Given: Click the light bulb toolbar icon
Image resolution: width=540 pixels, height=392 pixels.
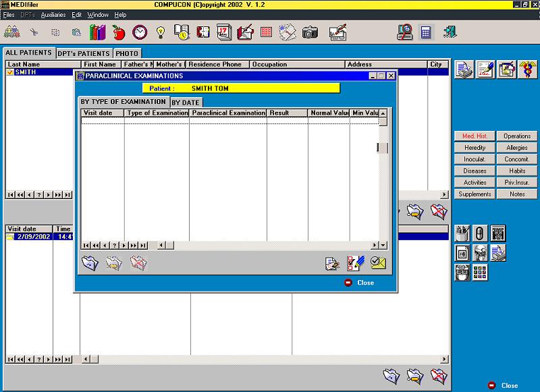Looking at the screenshot, I should [x=161, y=32].
